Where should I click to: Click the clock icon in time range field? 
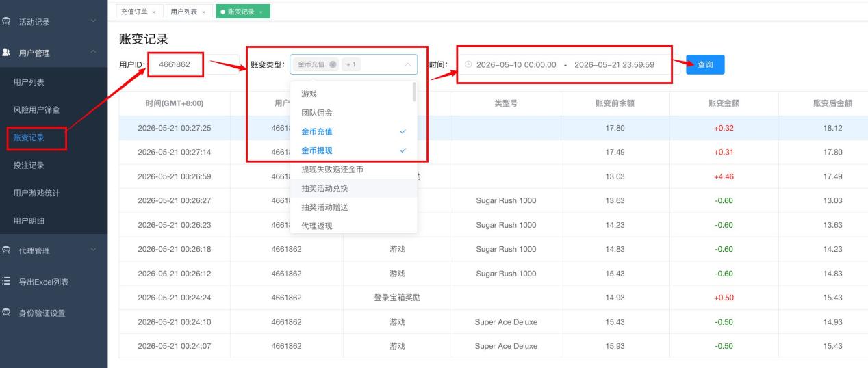click(x=468, y=64)
